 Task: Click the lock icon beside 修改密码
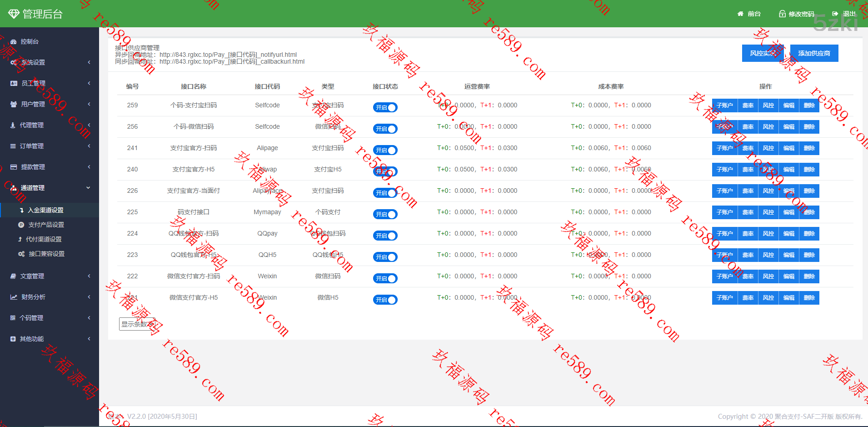782,14
